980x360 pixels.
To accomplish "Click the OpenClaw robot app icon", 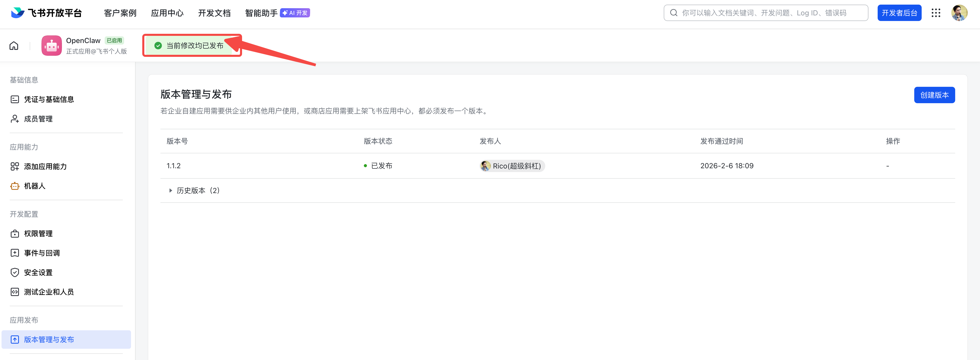I will coord(51,46).
